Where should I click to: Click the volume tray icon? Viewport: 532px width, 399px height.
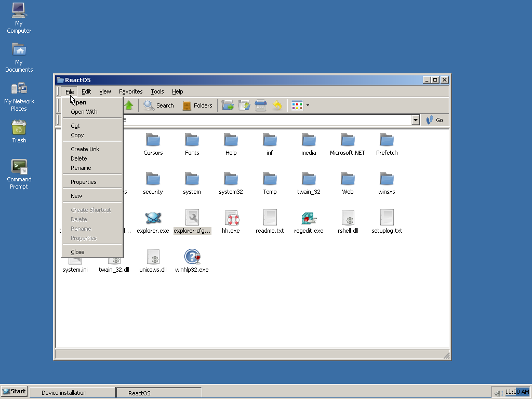(x=498, y=393)
